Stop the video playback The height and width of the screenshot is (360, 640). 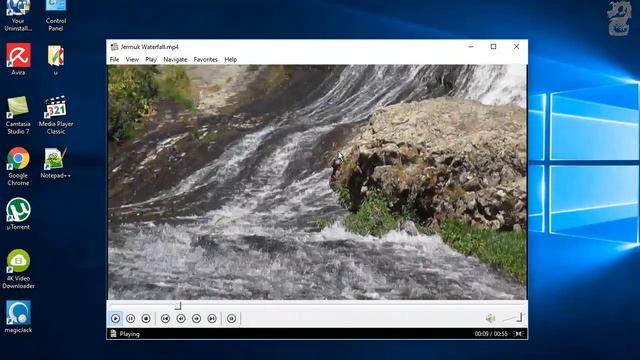[146, 318]
